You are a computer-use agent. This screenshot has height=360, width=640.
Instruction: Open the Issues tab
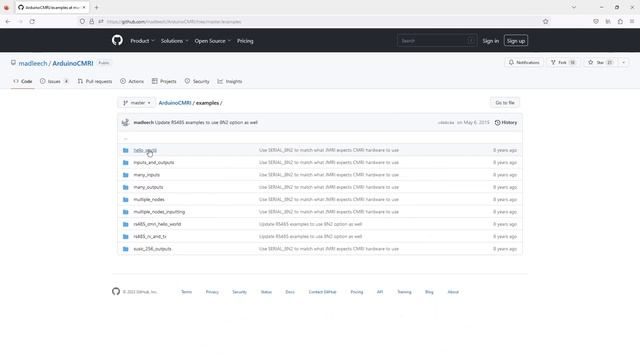[x=54, y=81]
